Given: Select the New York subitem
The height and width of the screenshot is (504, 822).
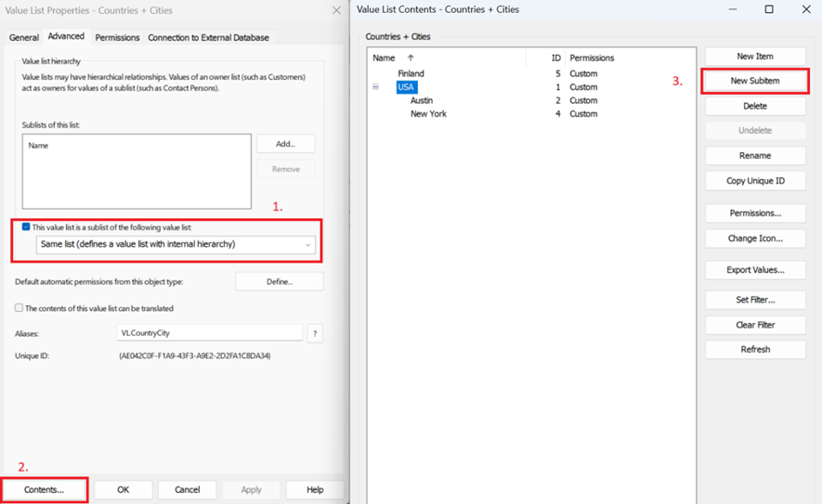Looking at the screenshot, I should 428,113.
